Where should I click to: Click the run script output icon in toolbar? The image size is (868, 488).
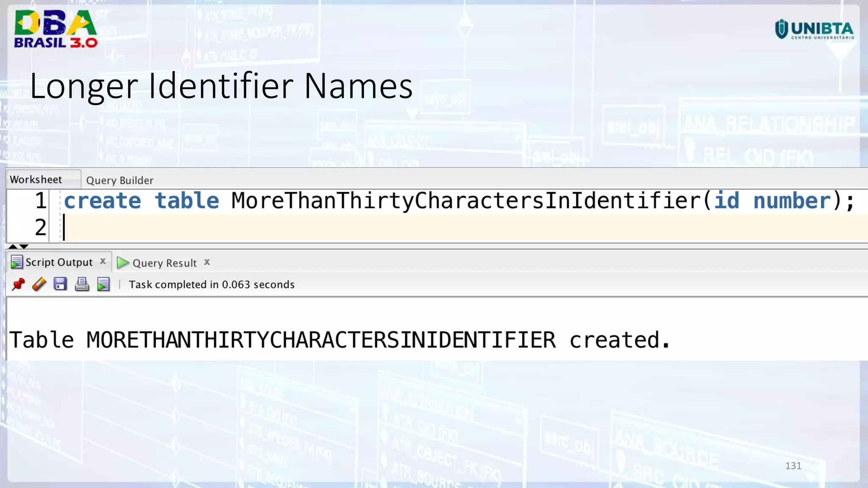pos(103,284)
